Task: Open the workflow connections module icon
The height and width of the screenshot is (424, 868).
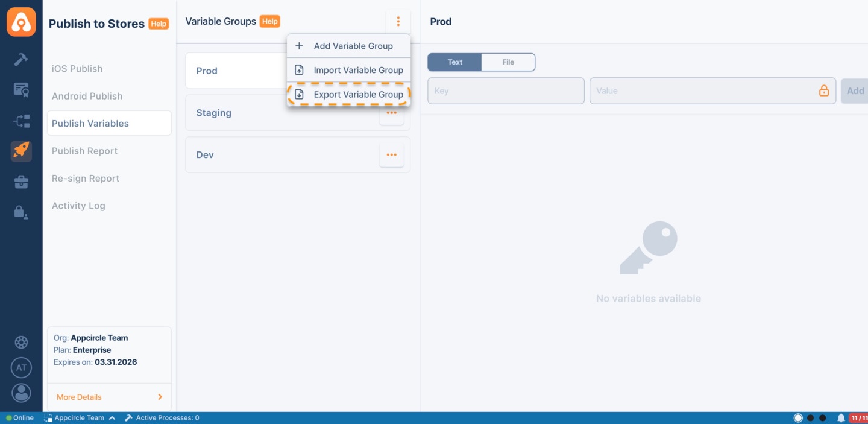Action: click(21, 121)
